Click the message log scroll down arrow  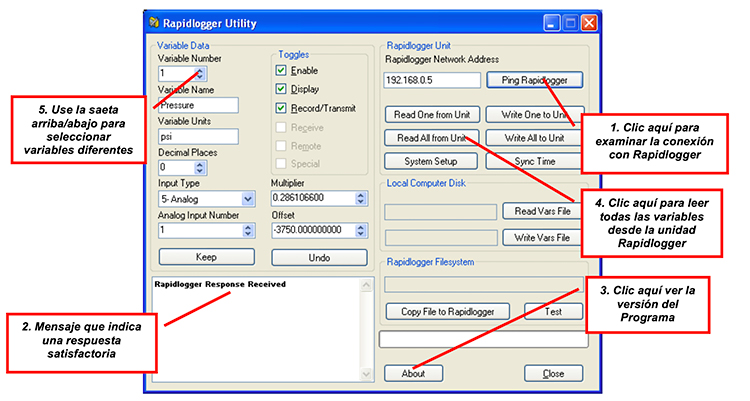[366, 374]
